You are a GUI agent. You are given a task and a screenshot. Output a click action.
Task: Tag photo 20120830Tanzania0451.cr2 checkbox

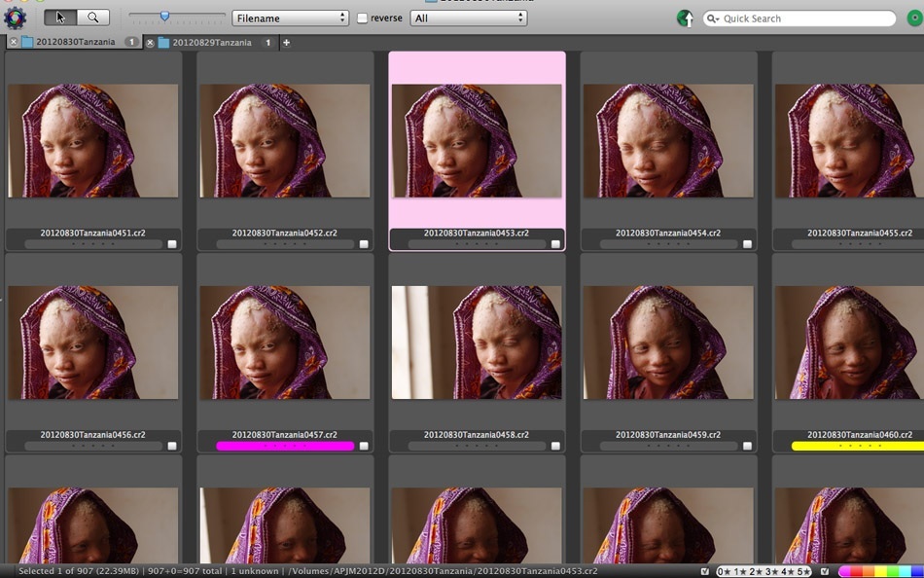pyautogui.click(x=172, y=244)
